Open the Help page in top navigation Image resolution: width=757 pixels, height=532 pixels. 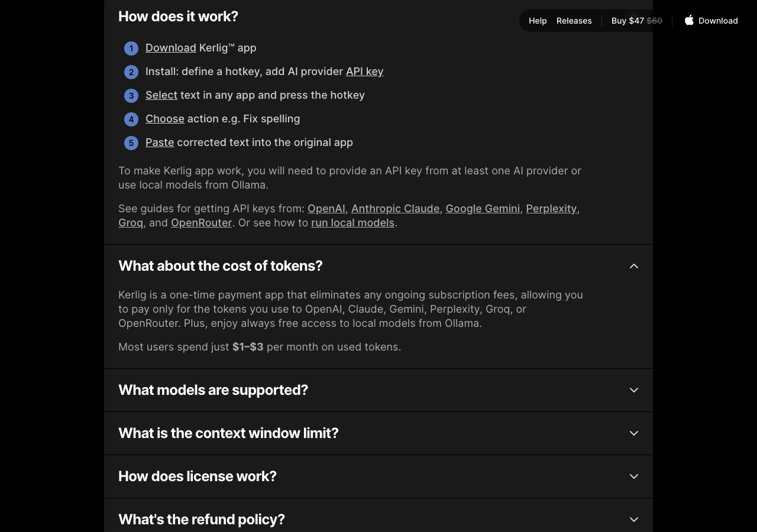(x=538, y=21)
